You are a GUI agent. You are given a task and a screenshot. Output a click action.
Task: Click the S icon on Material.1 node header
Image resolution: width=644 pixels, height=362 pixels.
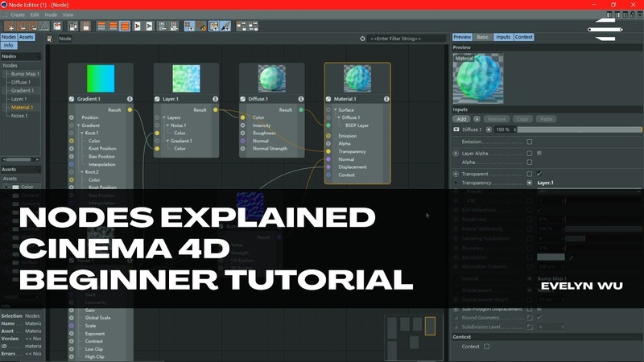tap(386, 99)
